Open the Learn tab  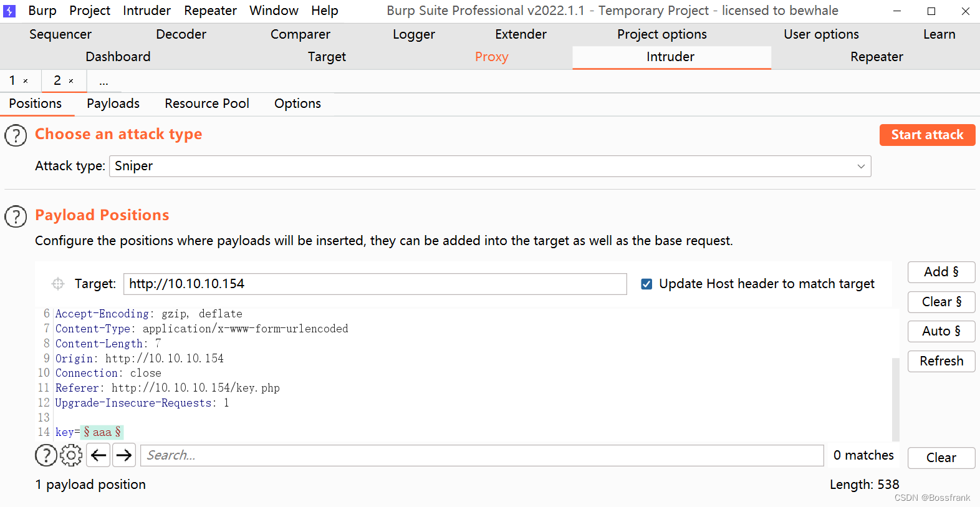(939, 34)
